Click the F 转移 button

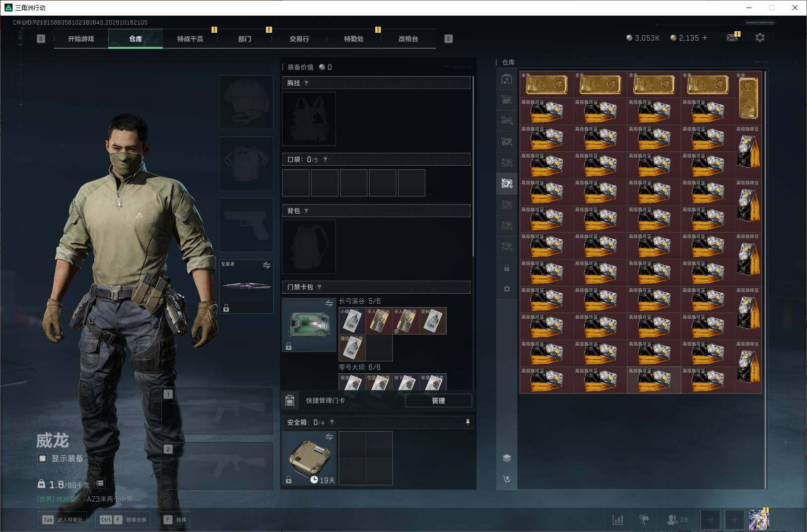pyautogui.click(x=175, y=519)
